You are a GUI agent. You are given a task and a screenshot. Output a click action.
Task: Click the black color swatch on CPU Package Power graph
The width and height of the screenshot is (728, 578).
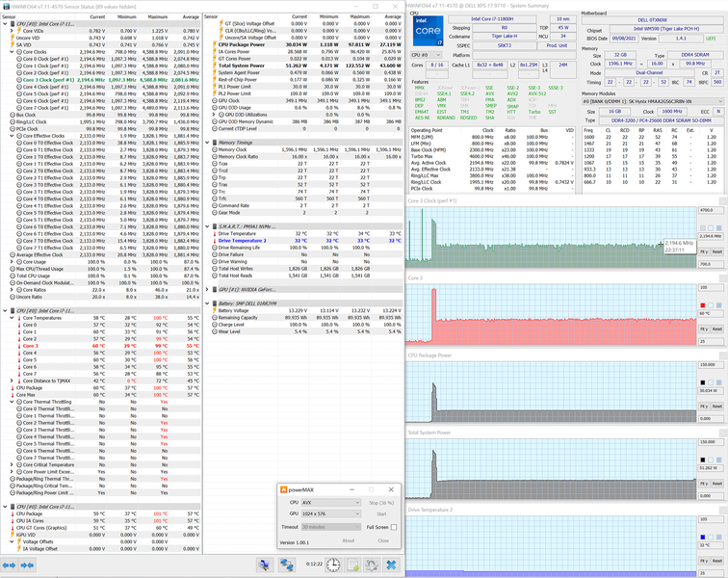(x=702, y=382)
